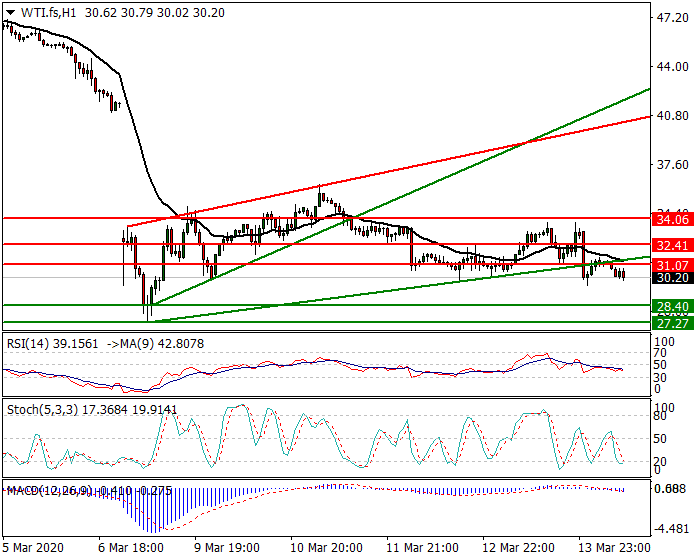This screenshot has height=560, width=700.
Task: Select the 12 Mar 22:00 time axis label
Action: click(x=518, y=547)
